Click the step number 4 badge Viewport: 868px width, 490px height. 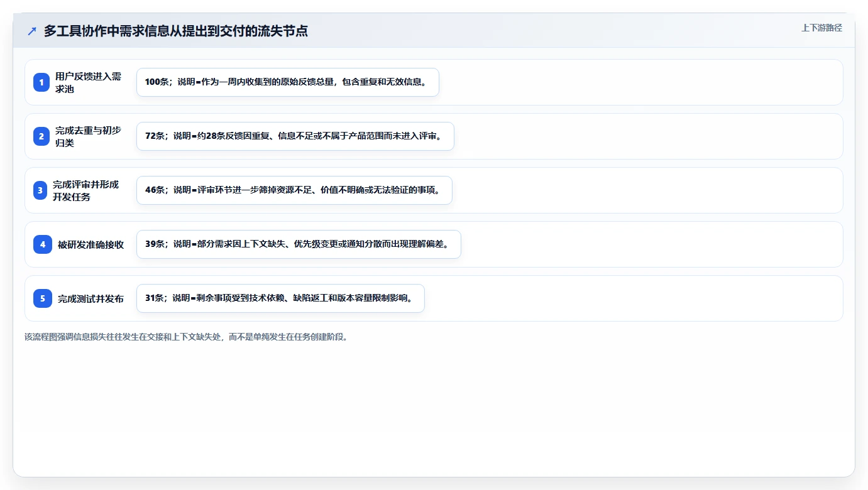coord(43,244)
